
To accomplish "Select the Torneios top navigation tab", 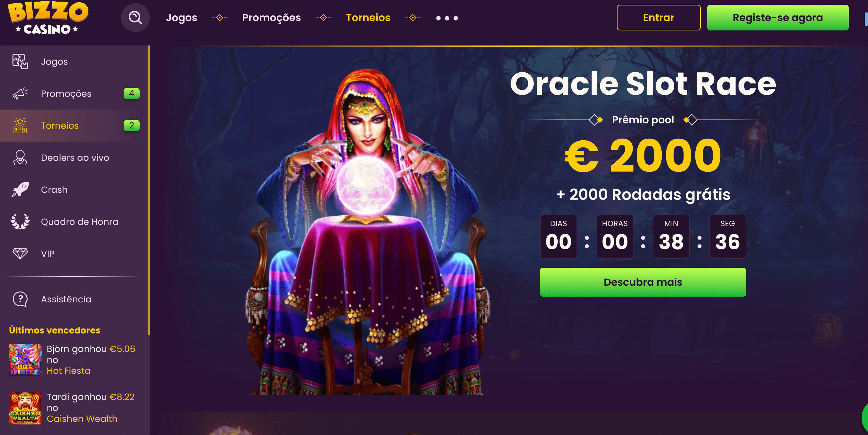I will (368, 18).
